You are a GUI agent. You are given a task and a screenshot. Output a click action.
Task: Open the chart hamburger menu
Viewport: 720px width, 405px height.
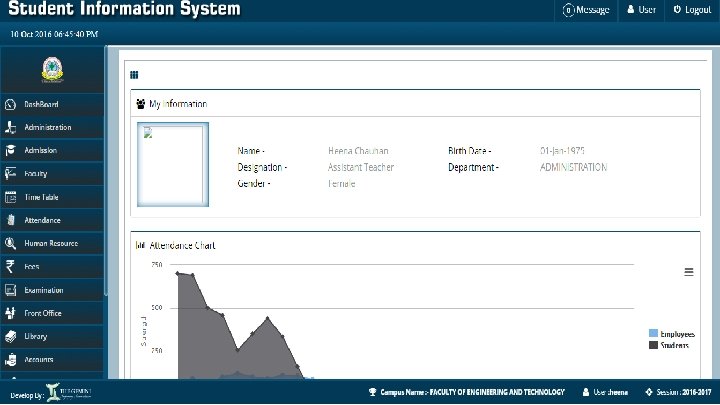689,272
